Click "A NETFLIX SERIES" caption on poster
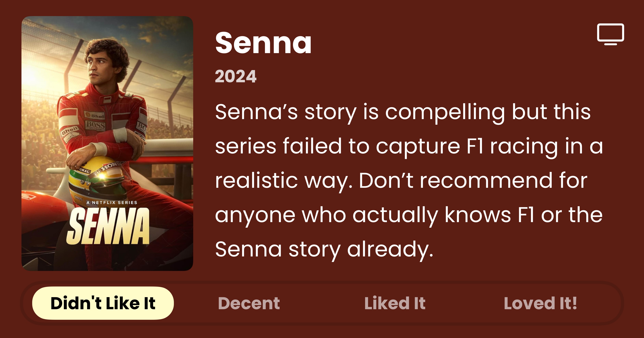This screenshot has height=338, width=644. pyautogui.click(x=112, y=202)
